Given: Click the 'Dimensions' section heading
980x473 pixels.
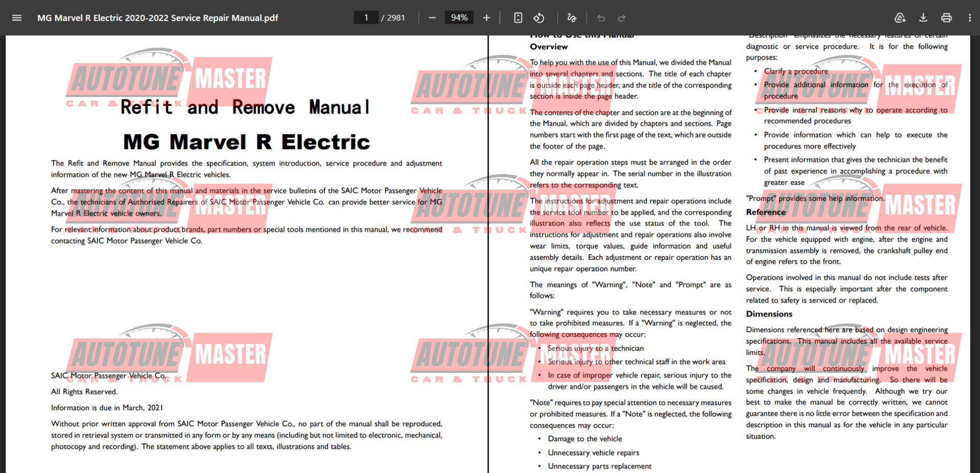Looking at the screenshot, I should (769, 314).
